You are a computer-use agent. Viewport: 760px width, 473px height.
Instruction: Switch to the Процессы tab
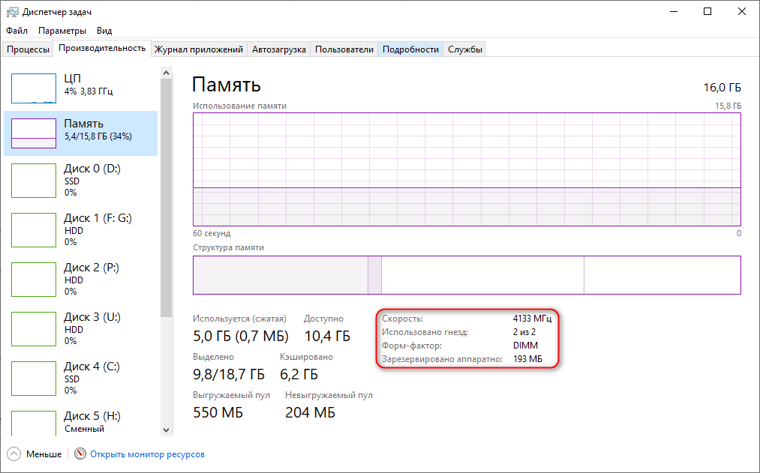pos(28,49)
